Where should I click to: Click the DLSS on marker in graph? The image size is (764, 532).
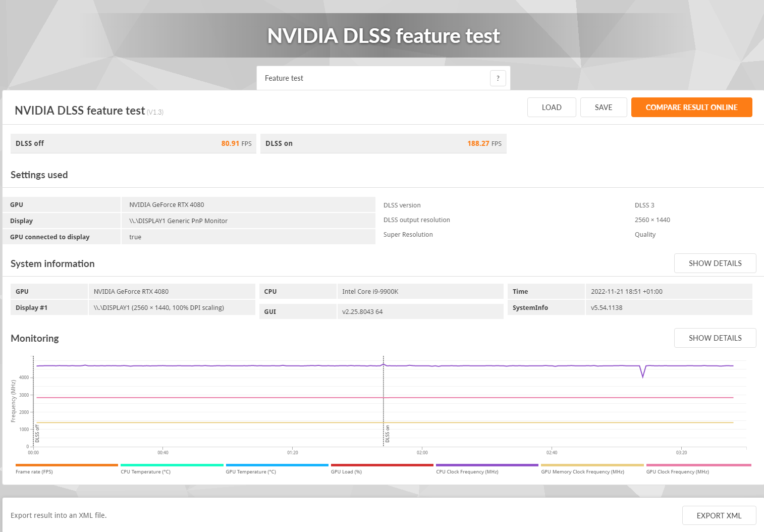(388, 434)
